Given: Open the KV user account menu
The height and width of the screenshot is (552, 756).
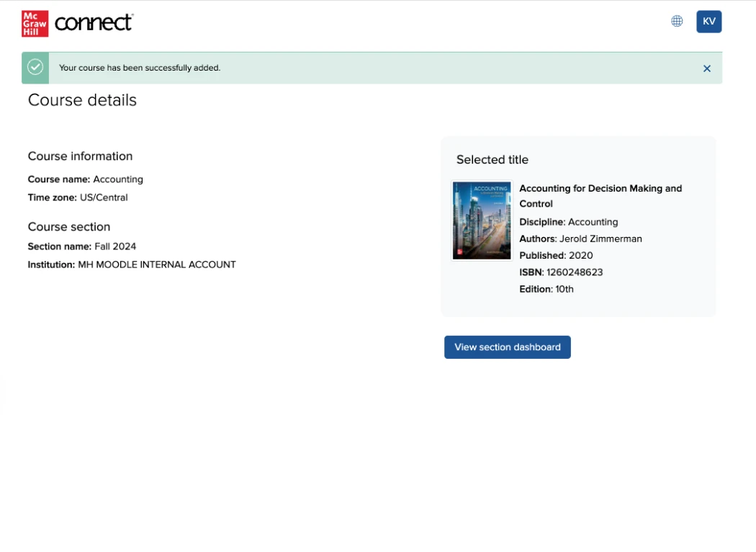Looking at the screenshot, I should [708, 22].
